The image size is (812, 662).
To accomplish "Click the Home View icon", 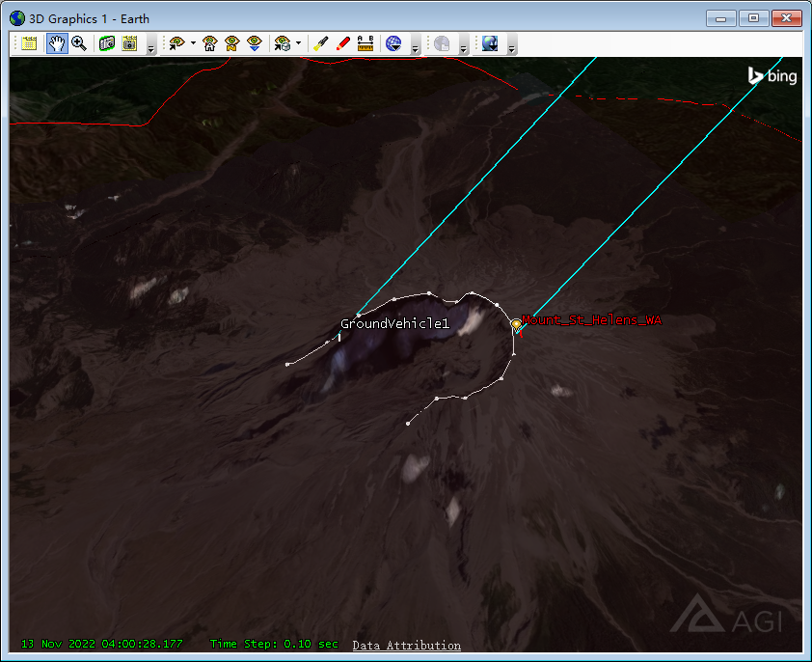I will click(209, 43).
